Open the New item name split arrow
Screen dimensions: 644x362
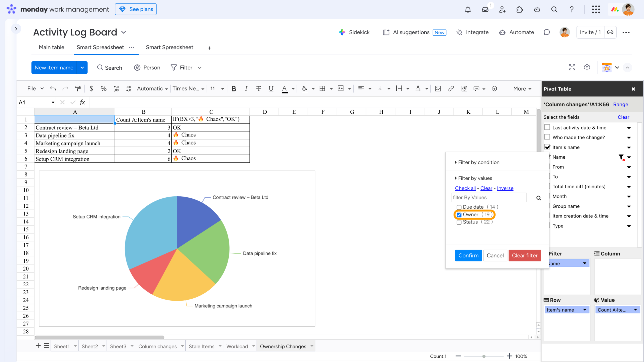(82, 68)
